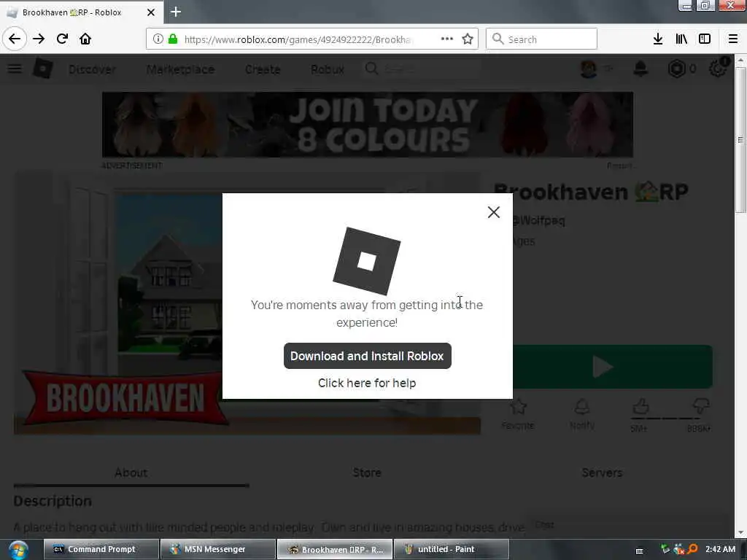Select the Brookhaven RP - Roblox tab

coord(81,12)
